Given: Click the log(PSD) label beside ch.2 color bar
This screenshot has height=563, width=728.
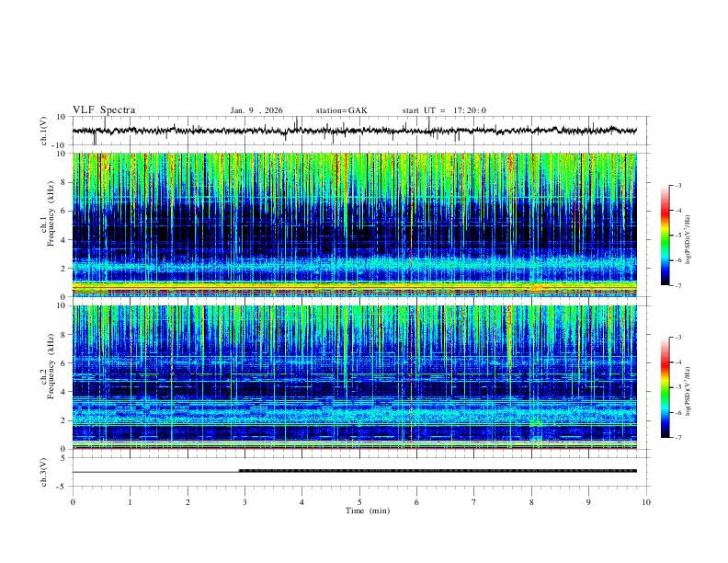Looking at the screenshot, I should (x=688, y=392).
